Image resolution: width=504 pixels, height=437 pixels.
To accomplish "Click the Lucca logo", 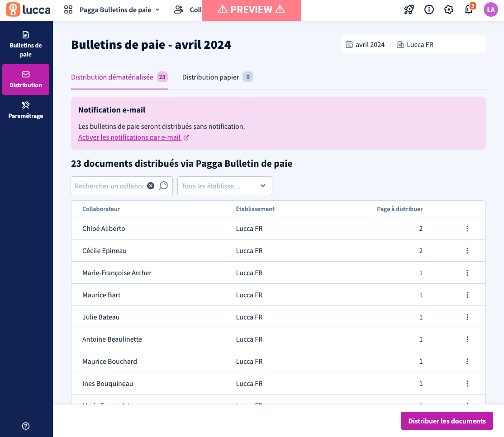I will click(29, 9).
